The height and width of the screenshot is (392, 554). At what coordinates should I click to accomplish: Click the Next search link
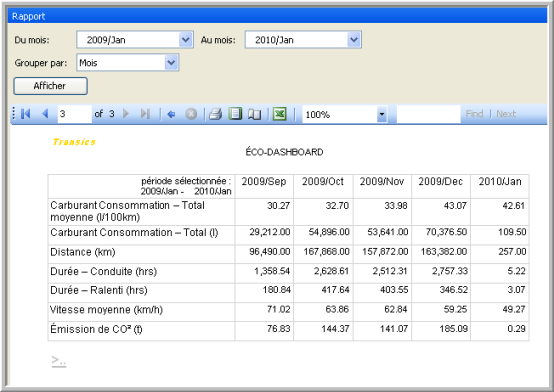[x=506, y=114]
